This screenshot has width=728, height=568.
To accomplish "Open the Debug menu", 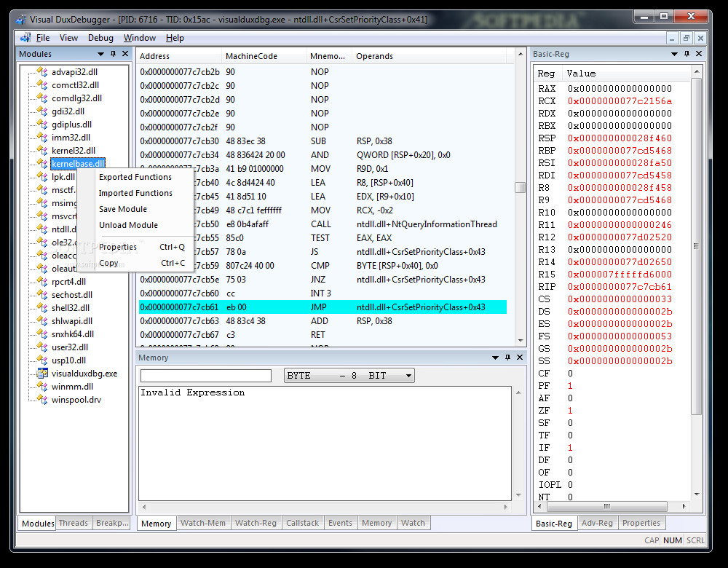I will point(100,38).
